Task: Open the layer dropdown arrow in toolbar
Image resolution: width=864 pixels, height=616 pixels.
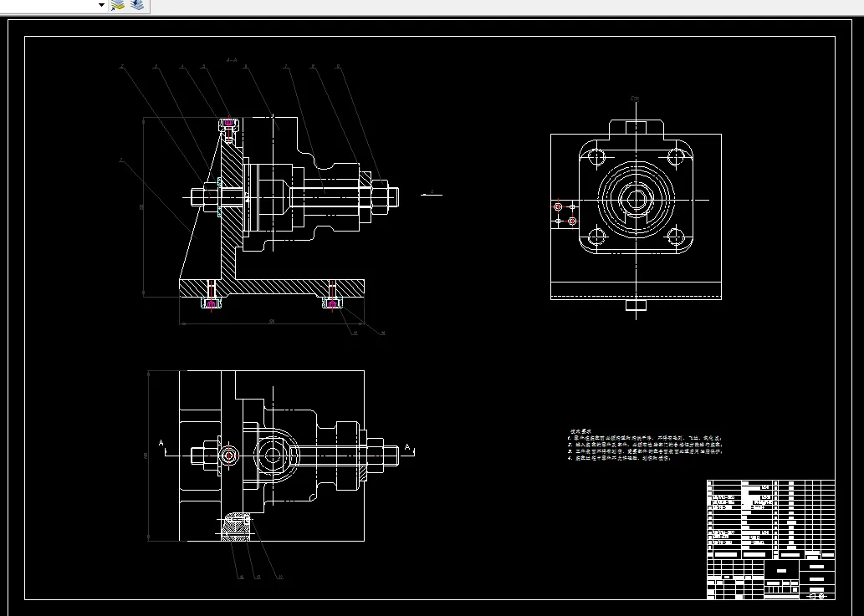Action: pyautogui.click(x=101, y=5)
